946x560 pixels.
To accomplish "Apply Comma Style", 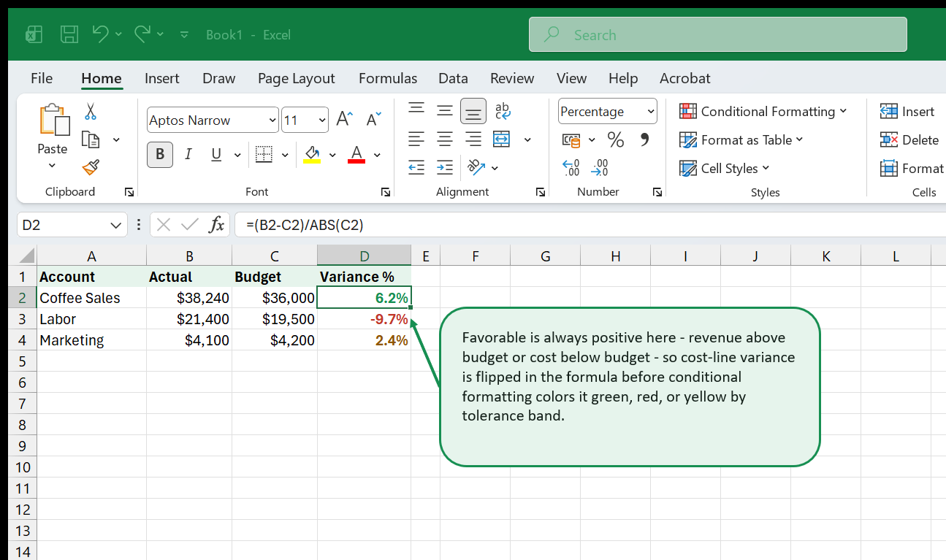I will pyautogui.click(x=644, y=139).
